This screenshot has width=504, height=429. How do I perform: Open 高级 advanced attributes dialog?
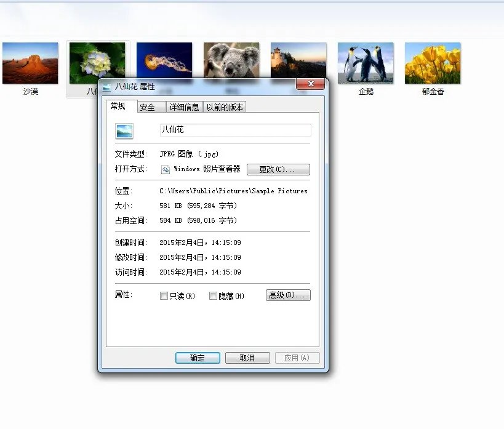[287, 295]
